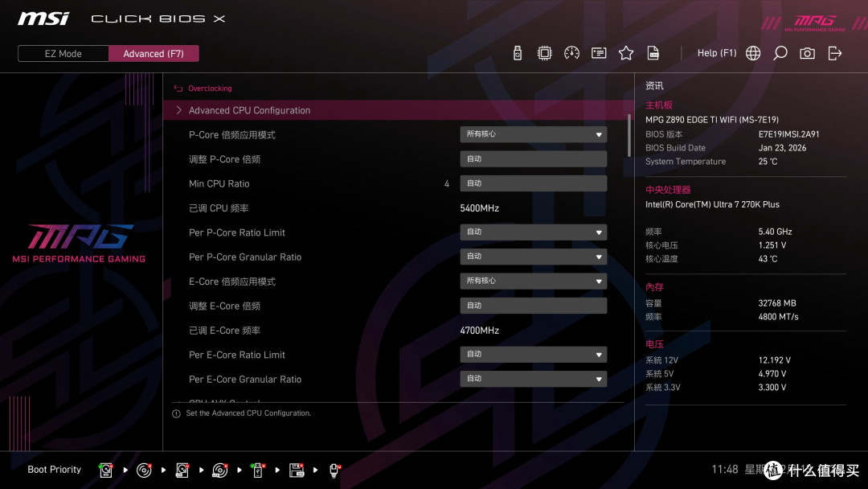This screenshot has width=868, height=489.
Task: Select USB CD/DVD boot device icon
Action: coord(219,471)
